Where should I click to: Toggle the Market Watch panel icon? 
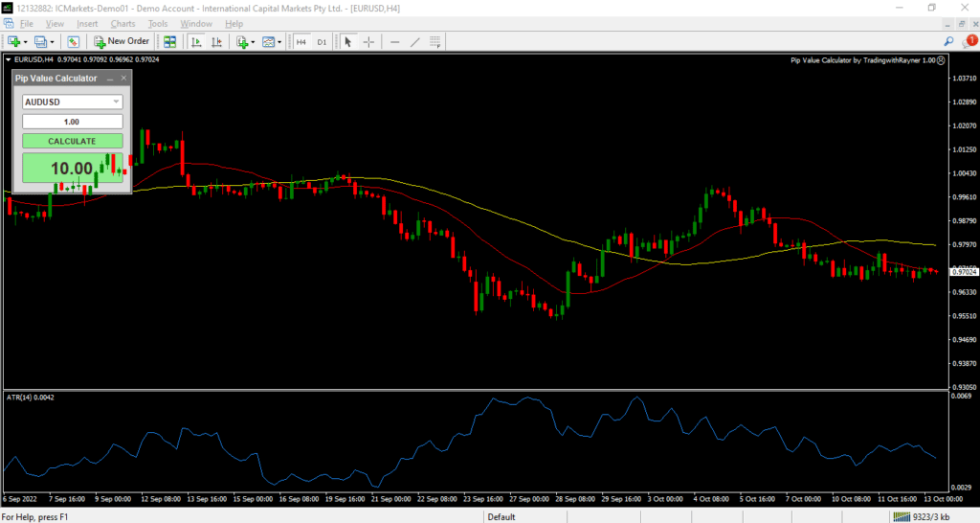click(x=73, y=41)
